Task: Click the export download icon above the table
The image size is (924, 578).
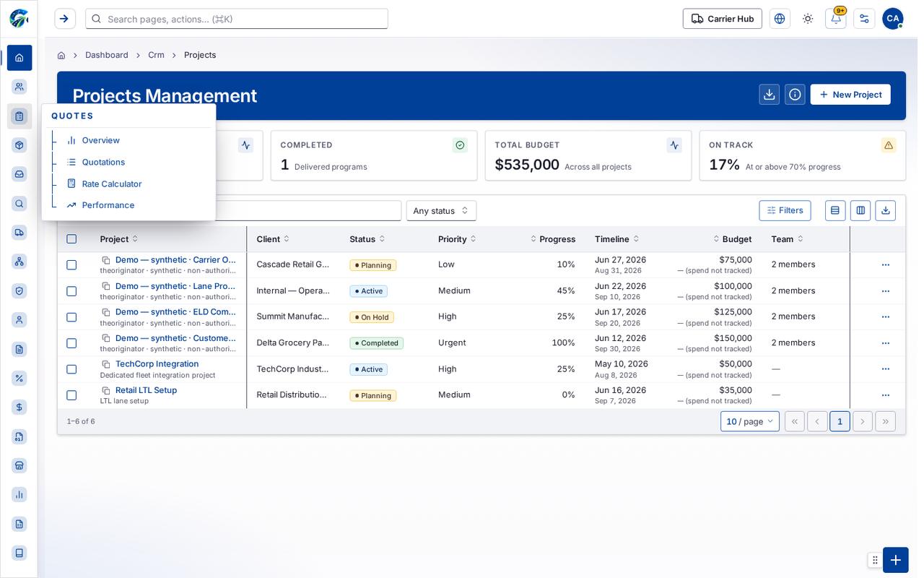Action: [x=886, y=210]
